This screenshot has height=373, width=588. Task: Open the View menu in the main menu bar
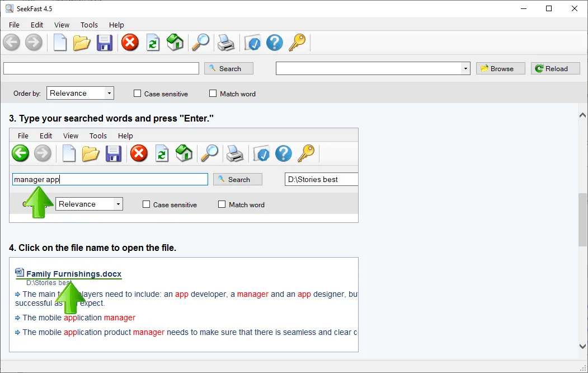(x=62, y=25)
